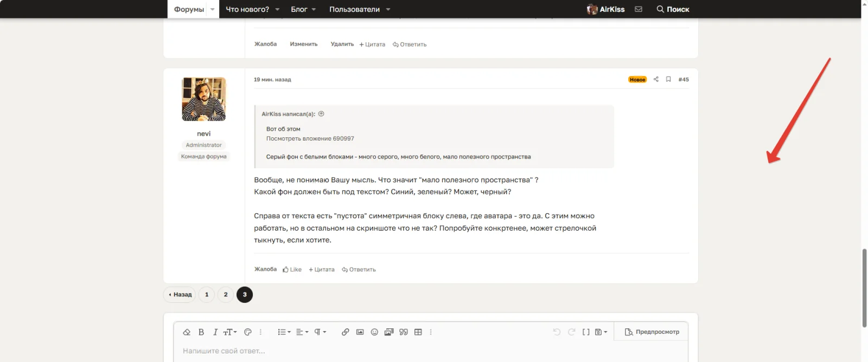Open the #45 post permalink

pos(684,79)
